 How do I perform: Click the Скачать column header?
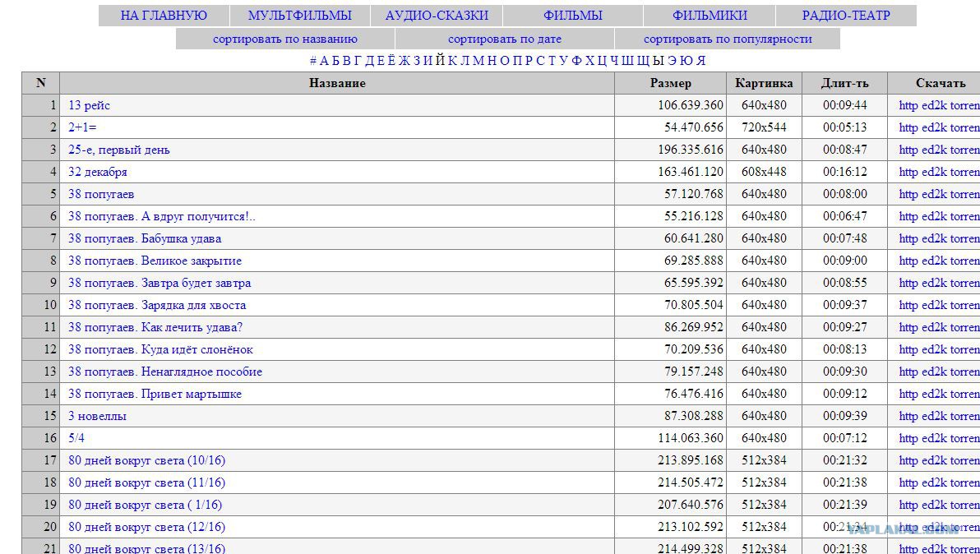click(941, 83)
